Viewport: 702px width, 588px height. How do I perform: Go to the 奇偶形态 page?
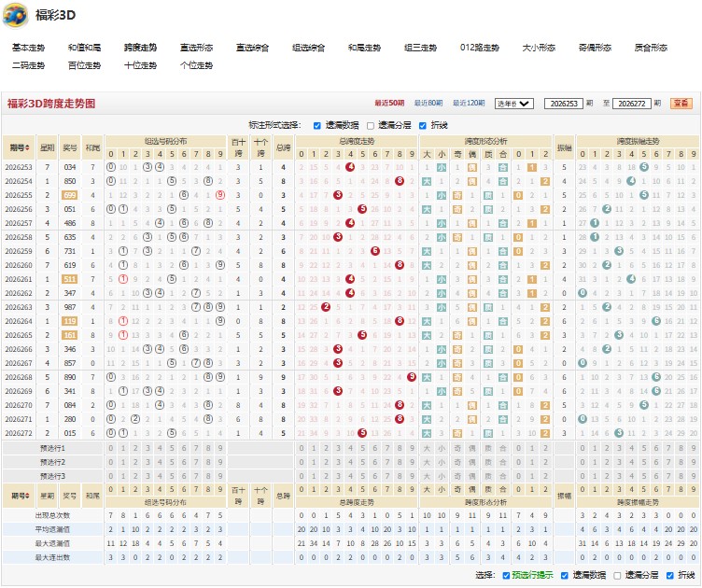595,48
